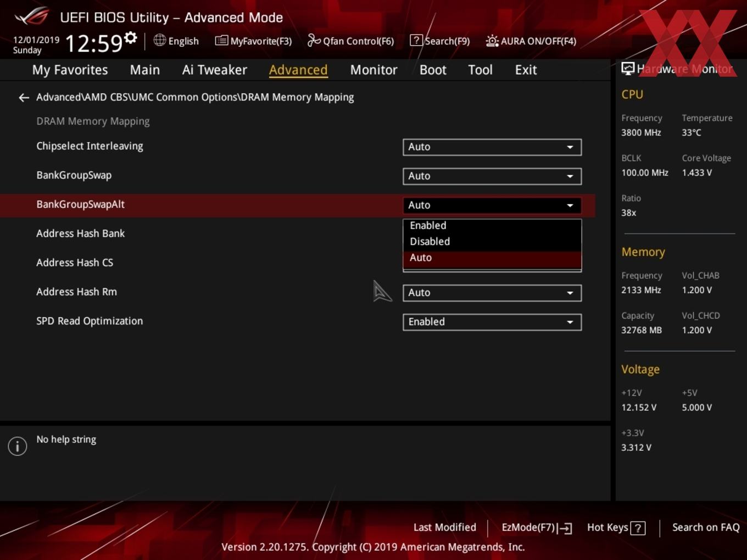Click the 12:59 clock display
The width and height of the screenshot is (747, 560).
tap(93, 43)
